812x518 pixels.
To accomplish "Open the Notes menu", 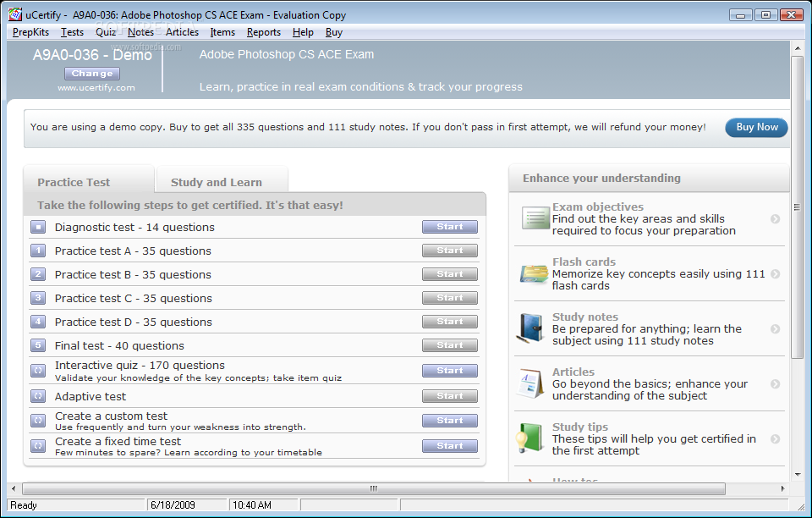I will 141,32.
